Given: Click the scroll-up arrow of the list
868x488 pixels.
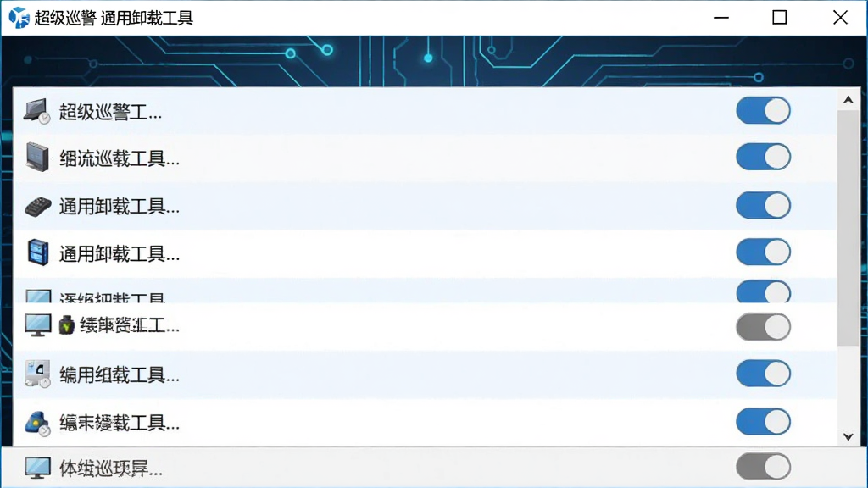Looking at the screenshot, I should pos(848,100).
